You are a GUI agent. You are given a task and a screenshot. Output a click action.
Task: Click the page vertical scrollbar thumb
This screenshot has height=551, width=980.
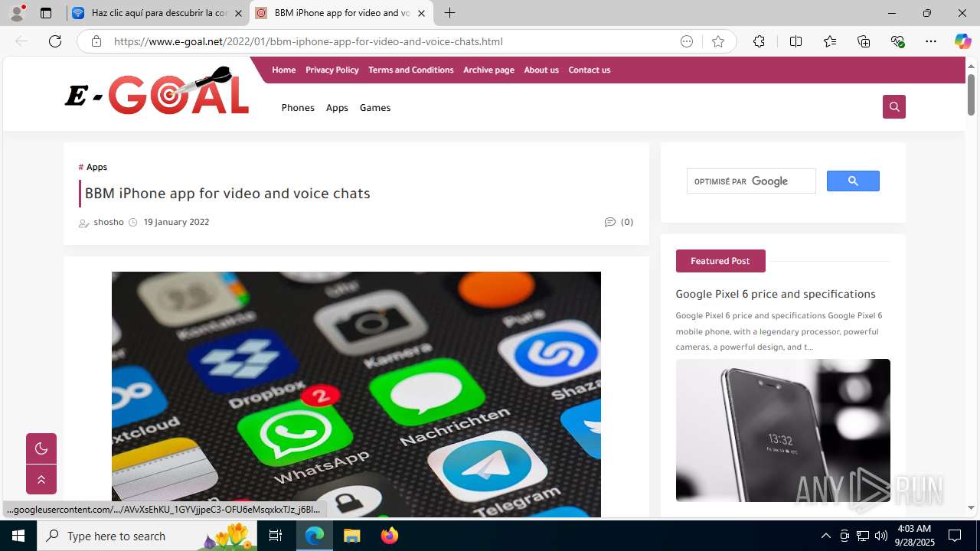click(971, 96)
